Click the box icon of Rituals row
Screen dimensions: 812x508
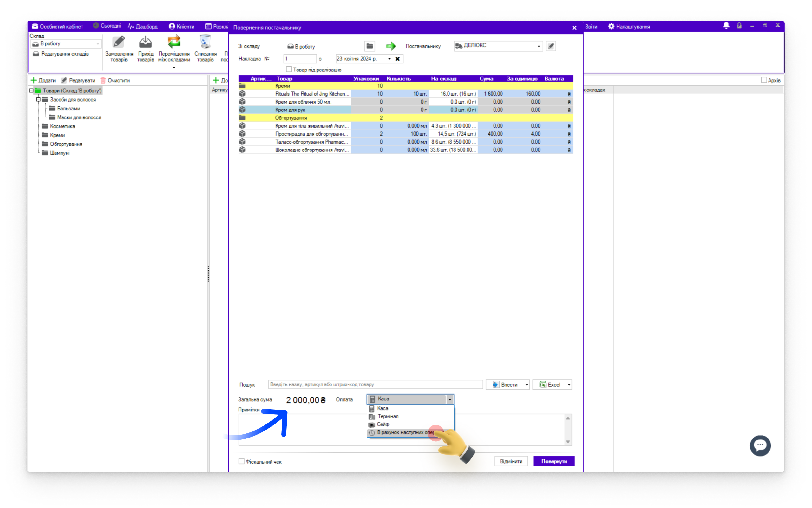[242, 94]
